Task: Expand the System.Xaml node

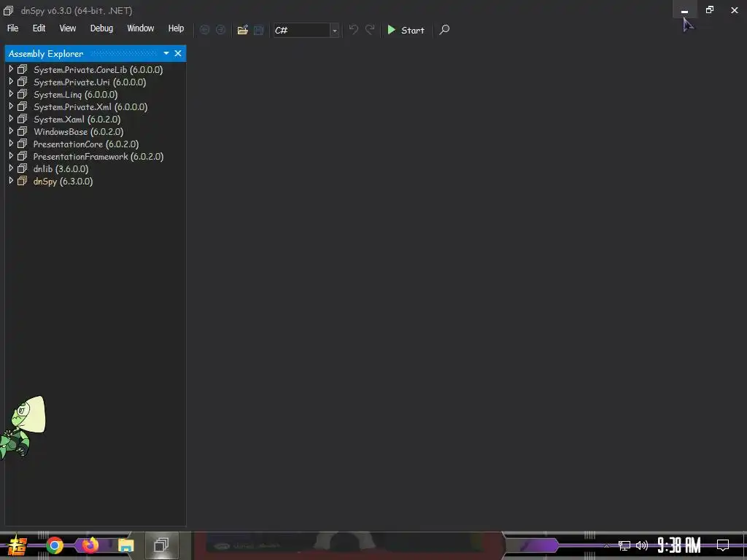Action: point(11,119)
